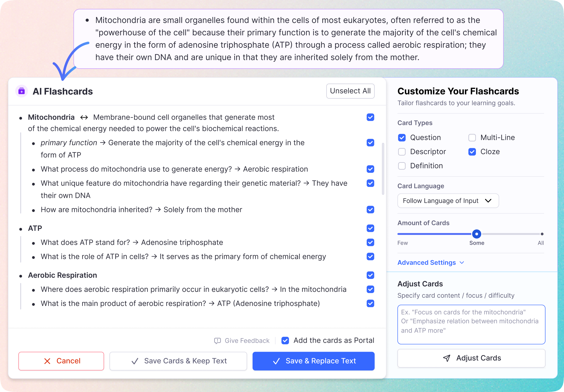Image resolution: width=564 pixels, height=392 pixels.
Task: Click the checkmark icon in Save Cards & Keep Text
Action: (x=134, y=361)
